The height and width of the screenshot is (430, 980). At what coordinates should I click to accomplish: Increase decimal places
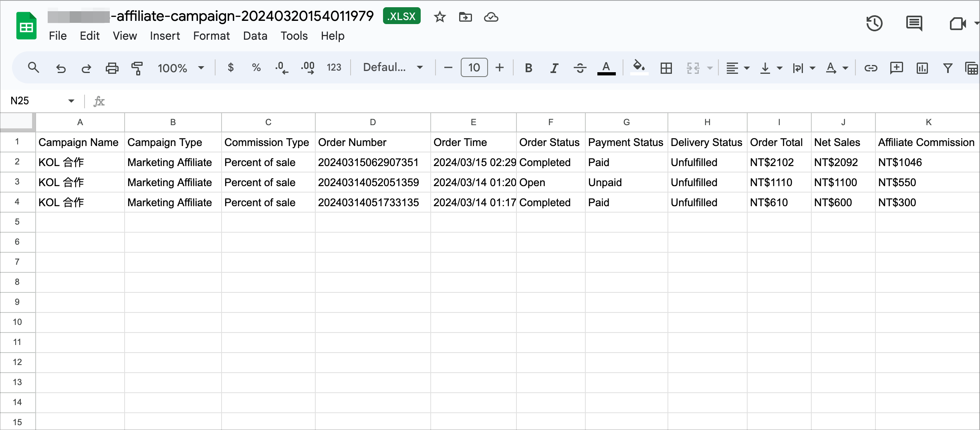coord(307,68)
